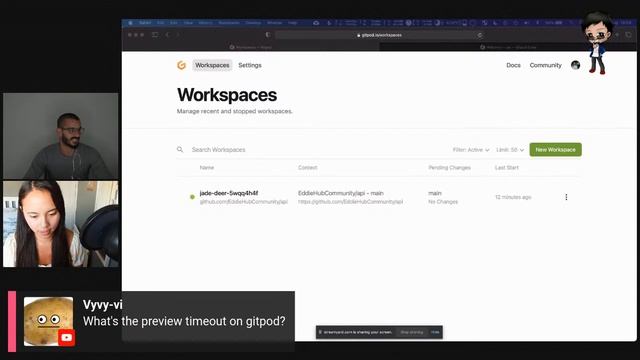
Task: Open the Settings tab in Gitpod
Action: (x=250, y=65)
